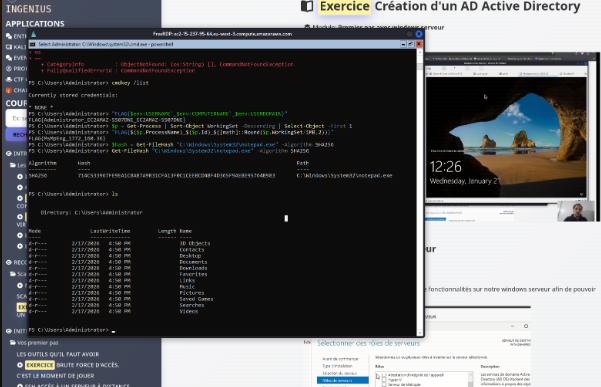Click the circle icon beside EXERCICE BRUTE FORCE D'ACCÈS

(20, 365)
